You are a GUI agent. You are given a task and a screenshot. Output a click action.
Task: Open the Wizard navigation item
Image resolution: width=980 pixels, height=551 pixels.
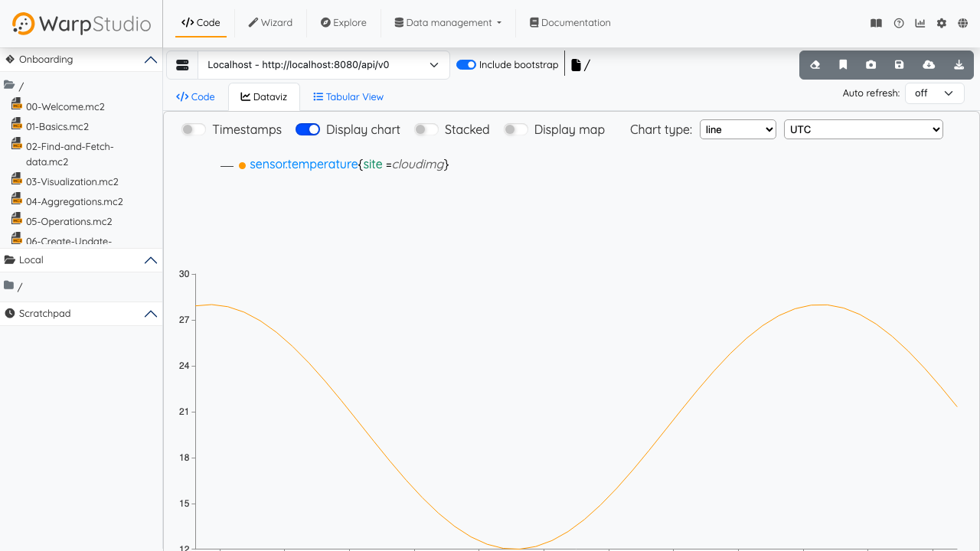[270, 23]
